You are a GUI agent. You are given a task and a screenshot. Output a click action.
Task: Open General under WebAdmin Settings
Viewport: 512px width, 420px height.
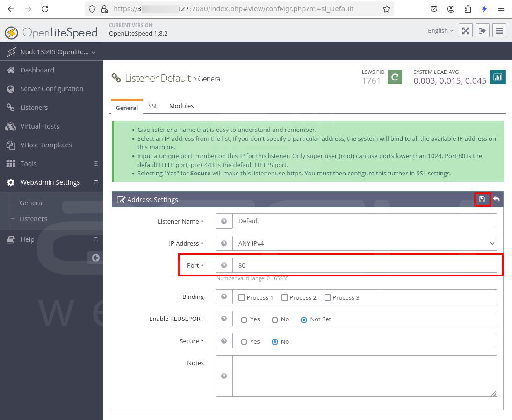click(x=31, y=203)
